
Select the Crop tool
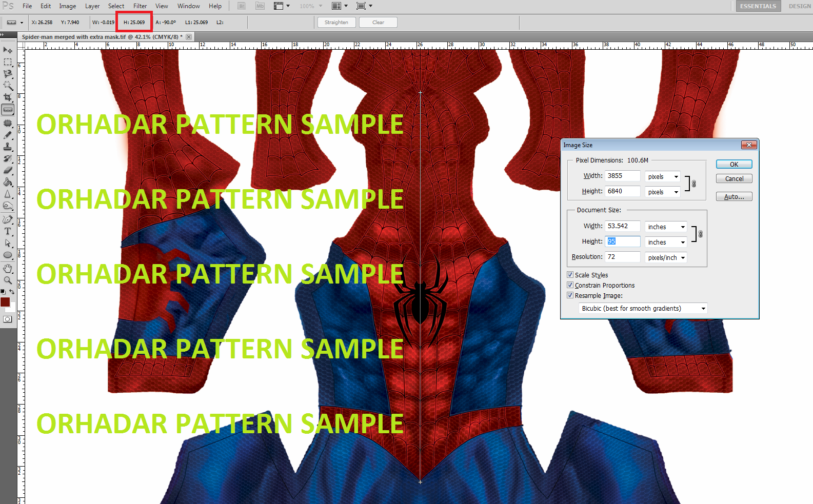(8, 97)
